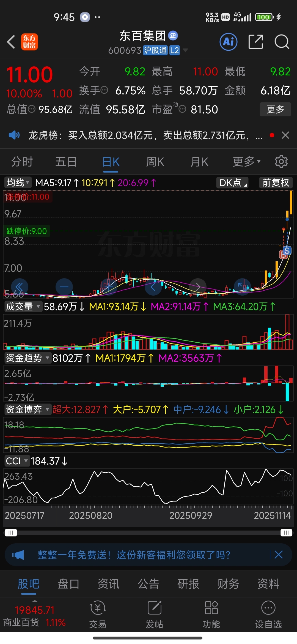Image resolution: width=297 pixels, height=644 pixels.
Task: Jump to earliest data double-left arrow
Action: [x=20, y=287]
